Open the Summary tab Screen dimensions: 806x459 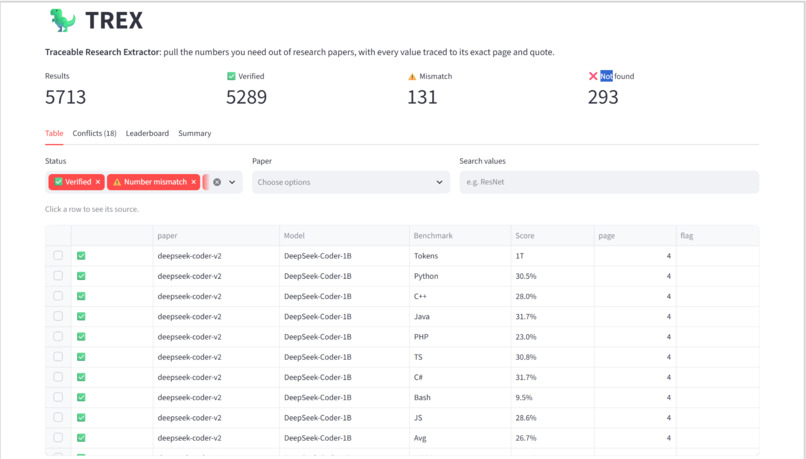195,133
